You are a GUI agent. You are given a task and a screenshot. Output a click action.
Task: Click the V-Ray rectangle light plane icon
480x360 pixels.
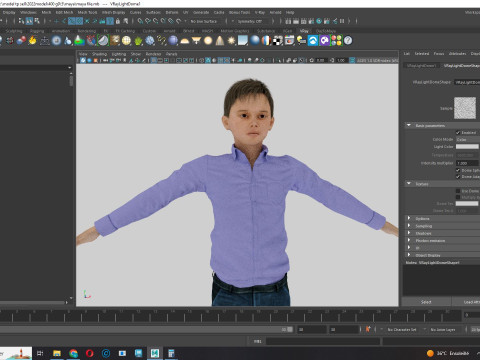pos(243,41)
